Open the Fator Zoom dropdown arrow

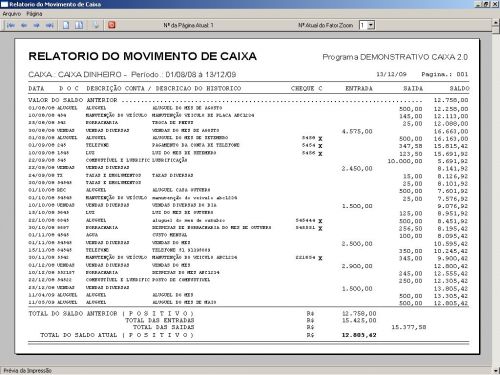(371, 25)
